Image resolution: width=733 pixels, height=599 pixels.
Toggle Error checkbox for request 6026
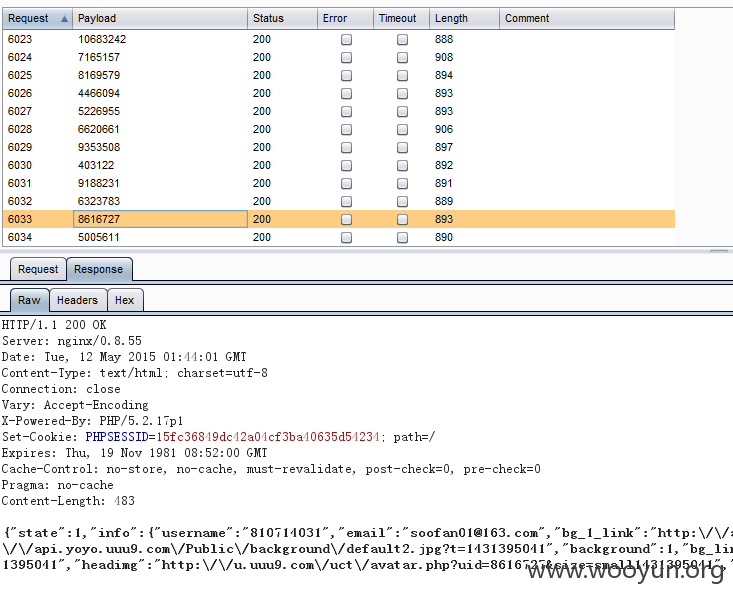[x=346, y=94]
